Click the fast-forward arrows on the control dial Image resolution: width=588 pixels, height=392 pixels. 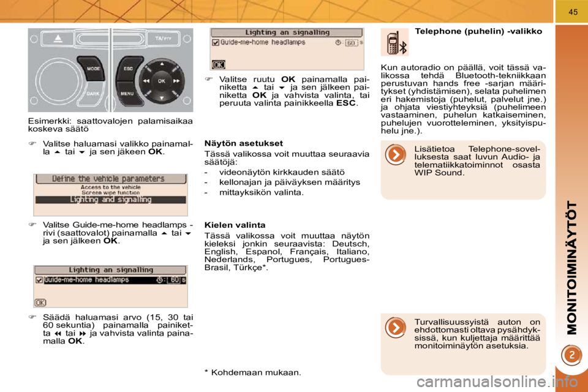pos(176,81)
